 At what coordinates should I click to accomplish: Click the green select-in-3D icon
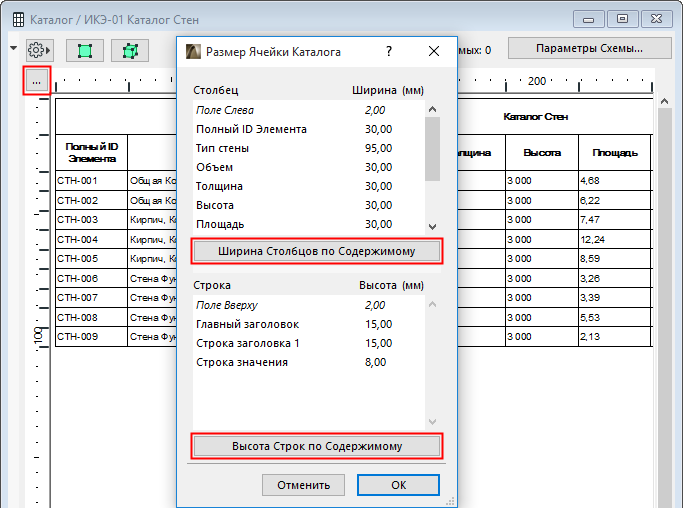click(130, 51)
